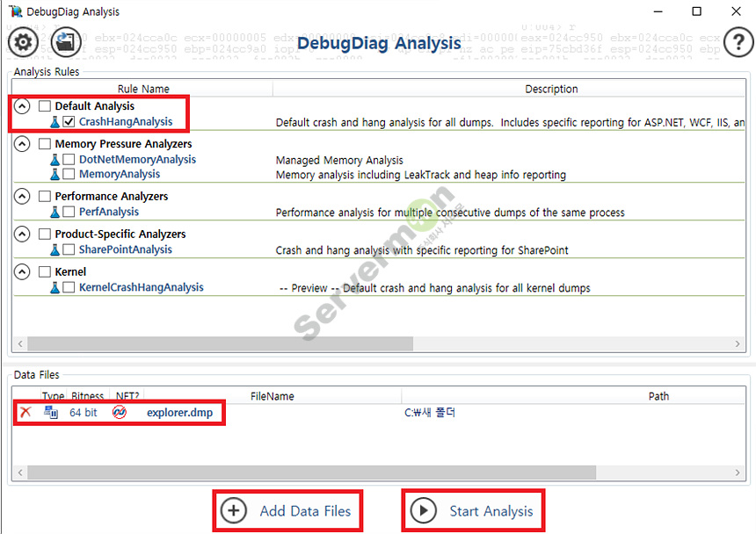756x534 pixels.
Task: Enable MemoryAnalysis checkbox
Action: [69, 174]
